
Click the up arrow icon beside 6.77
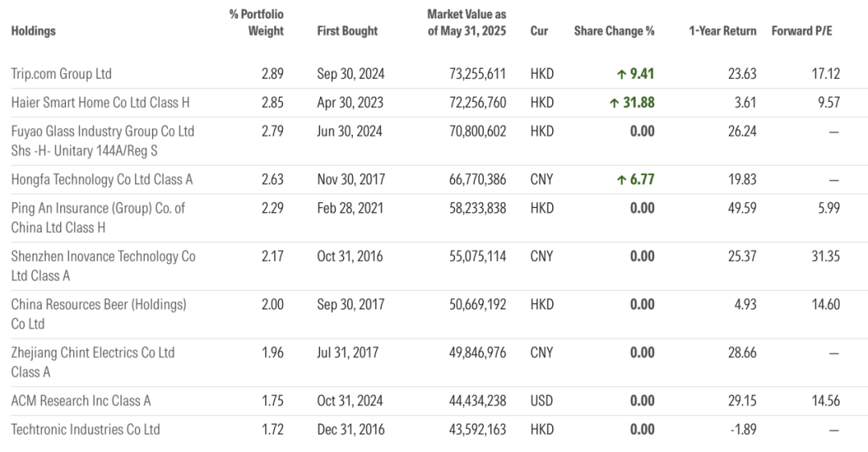pyautogui.click(x=621, y=180)
